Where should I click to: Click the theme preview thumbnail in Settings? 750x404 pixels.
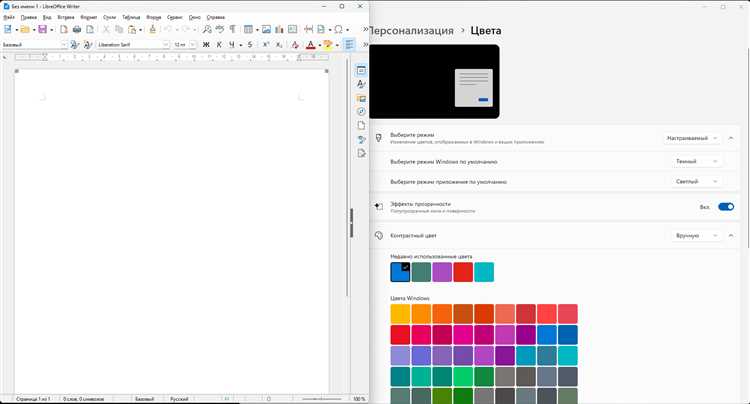[434, 82]
